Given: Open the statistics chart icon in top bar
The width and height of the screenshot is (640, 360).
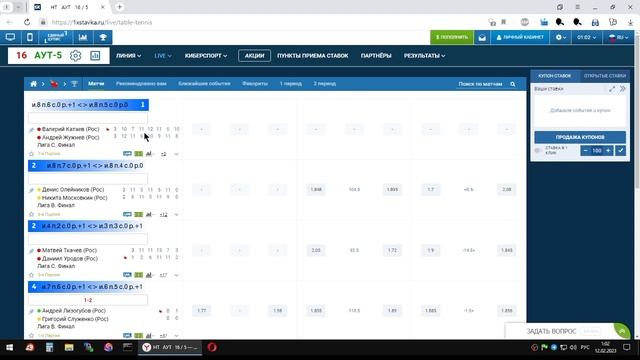Looking at the screenshot, I should (x=83, y=37).
